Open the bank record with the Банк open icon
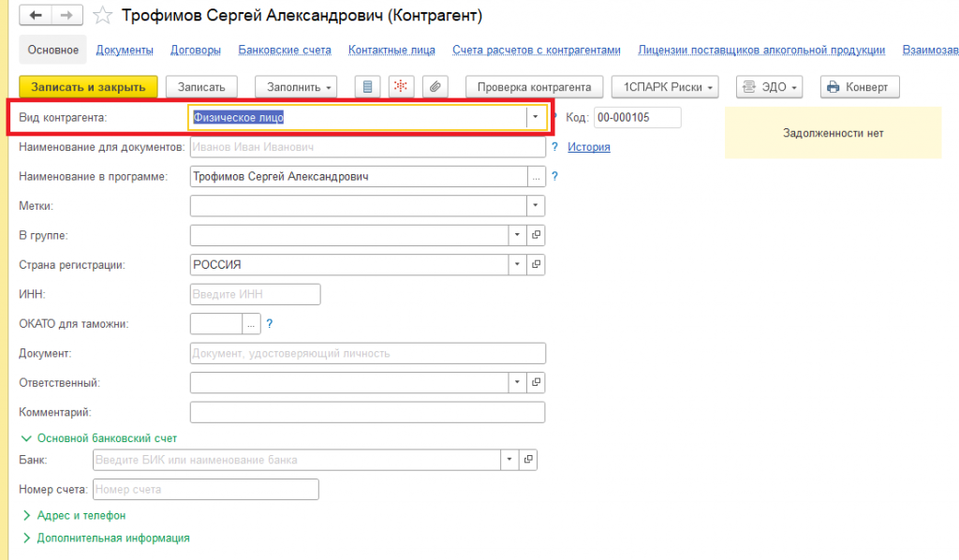The width and height of the screenshot is (959, 560). point(528,460)
